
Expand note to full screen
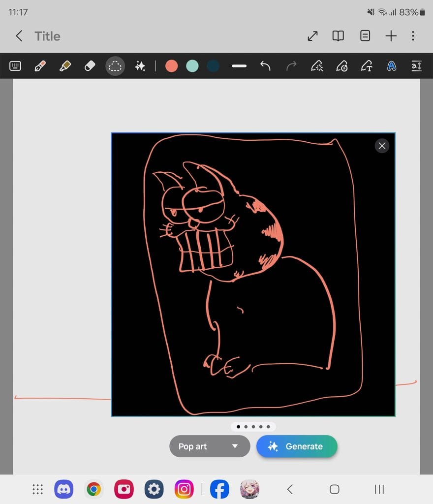click(x=312, y=36)
